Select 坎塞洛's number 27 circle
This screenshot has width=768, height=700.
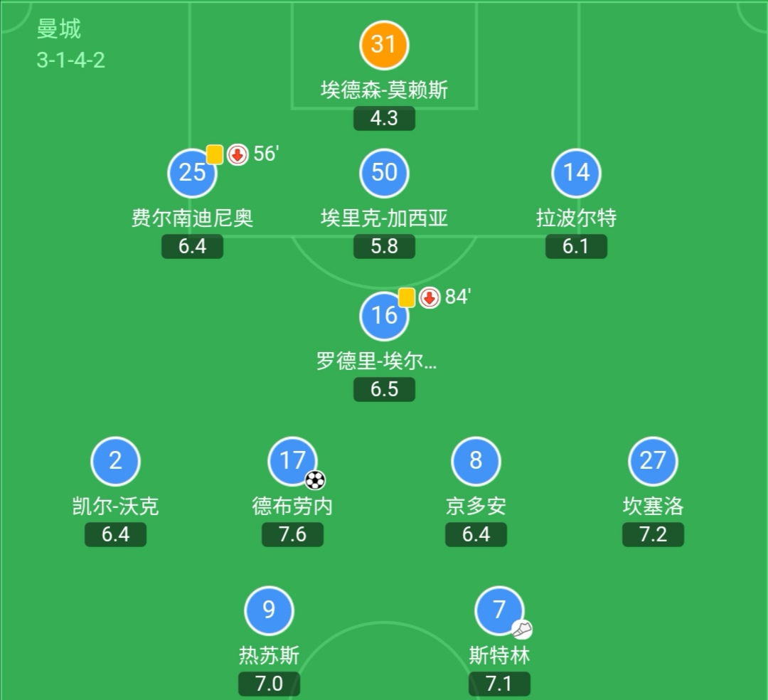653,460
